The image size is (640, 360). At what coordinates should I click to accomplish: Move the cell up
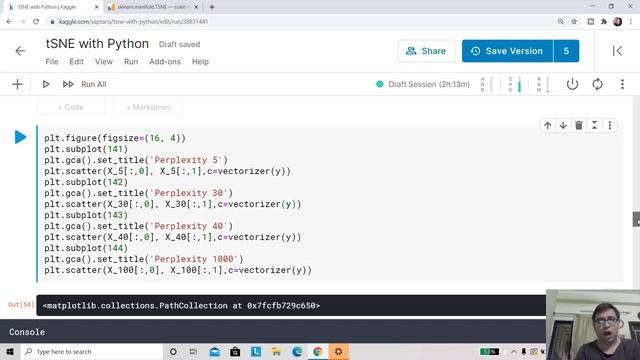click(x=547, y=125)
